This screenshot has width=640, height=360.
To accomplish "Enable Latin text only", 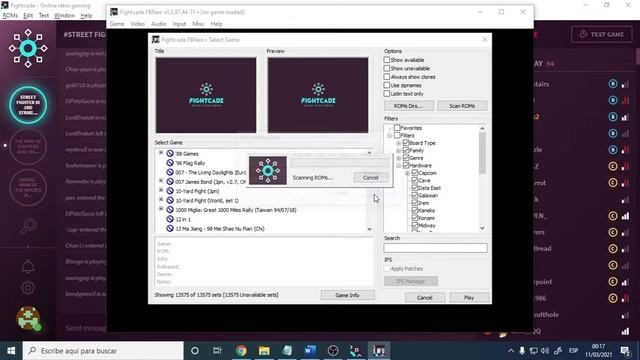I will click(387, 93).
